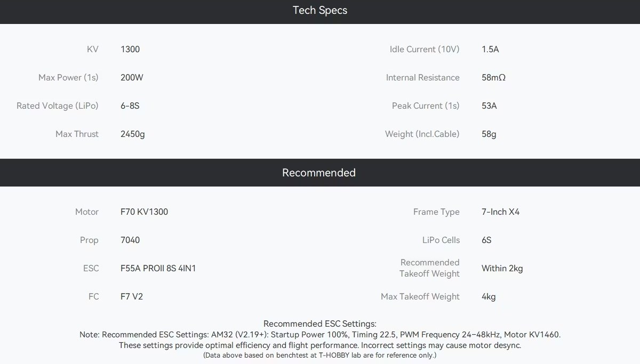Select the 6S LiPo cells value
The height and width of the screenshot is (364, 640).
tap(486, 240)
